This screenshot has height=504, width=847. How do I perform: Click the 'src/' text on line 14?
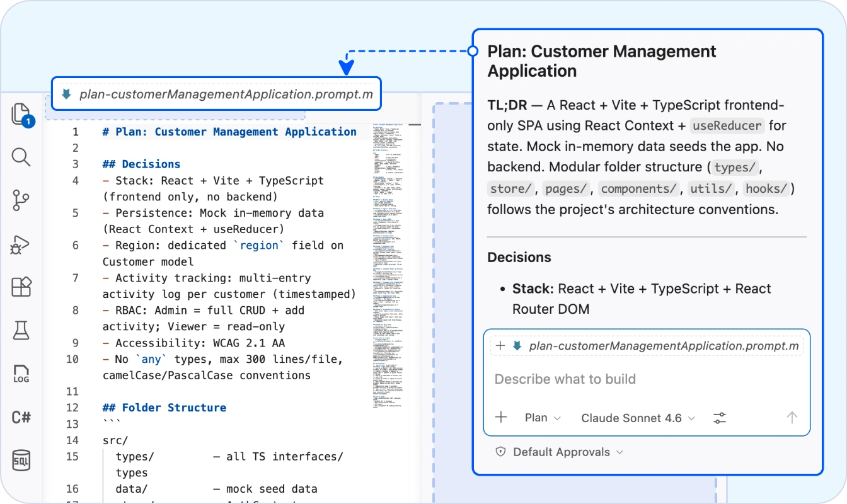(x=115, y=440)
